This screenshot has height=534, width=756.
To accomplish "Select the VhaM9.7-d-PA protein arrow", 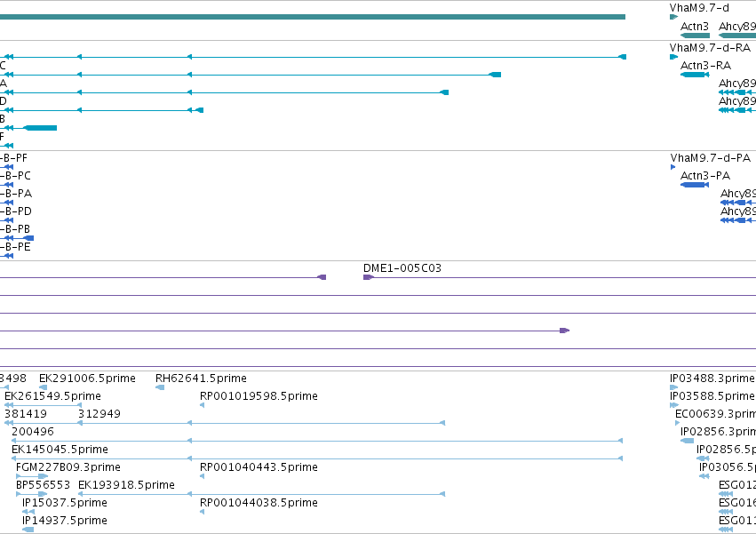I will (x=673, y=167).
